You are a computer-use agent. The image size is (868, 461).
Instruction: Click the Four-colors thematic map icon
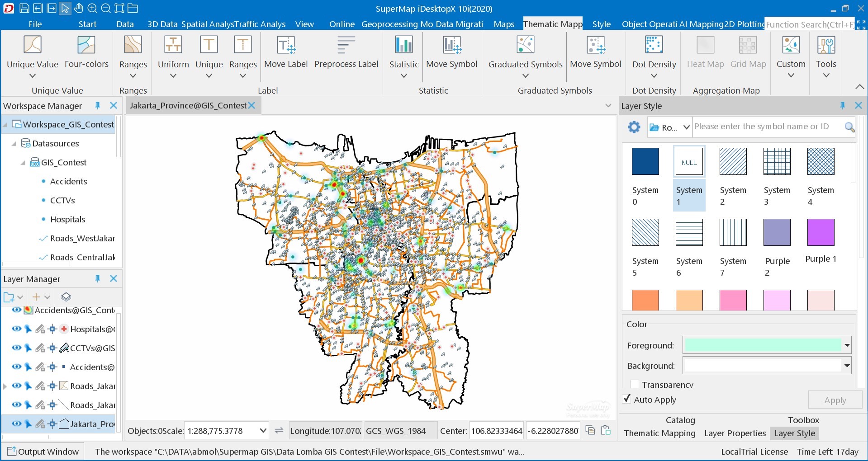86,45
